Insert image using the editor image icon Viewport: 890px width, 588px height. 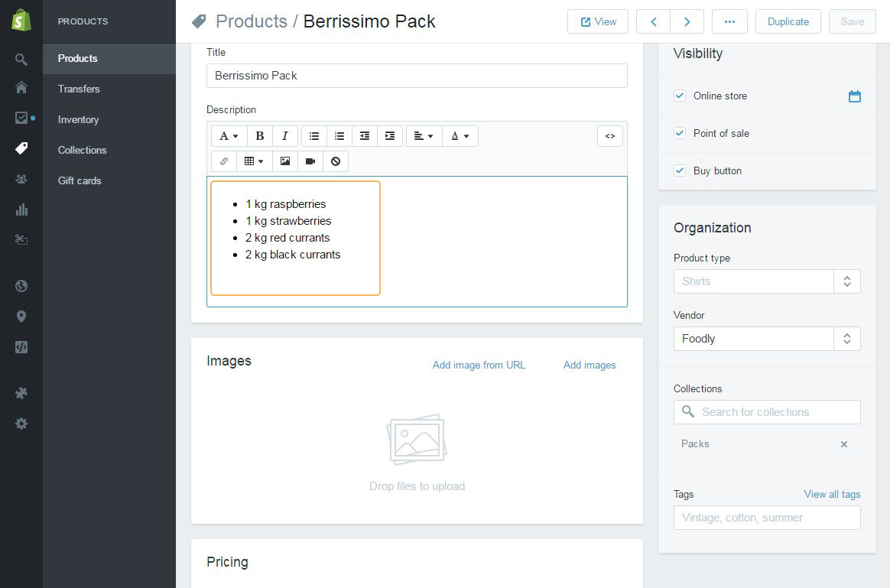[285, 161]
